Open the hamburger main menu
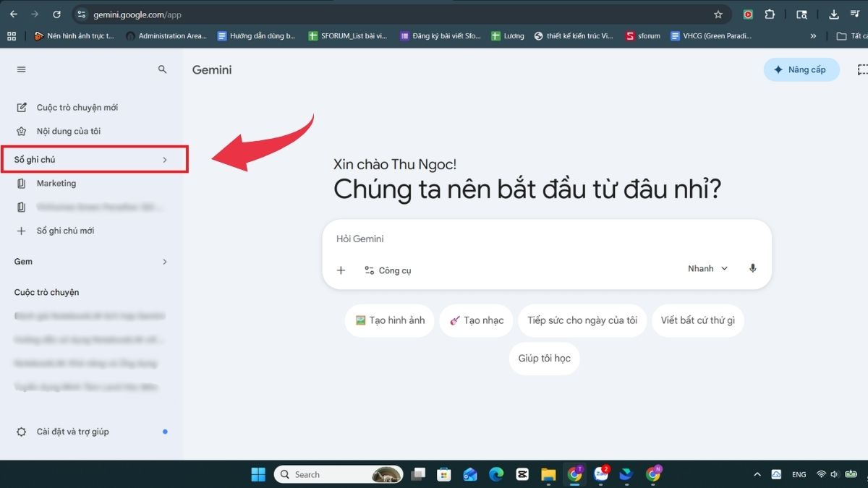The width and height of the screenshot is (868, 488). [21, 69]
